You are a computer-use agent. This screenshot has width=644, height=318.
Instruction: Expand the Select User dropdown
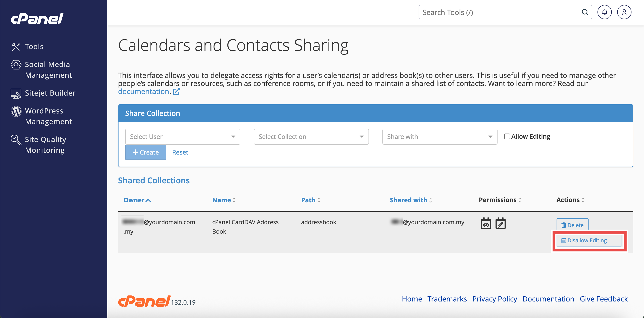pos(182,136)
